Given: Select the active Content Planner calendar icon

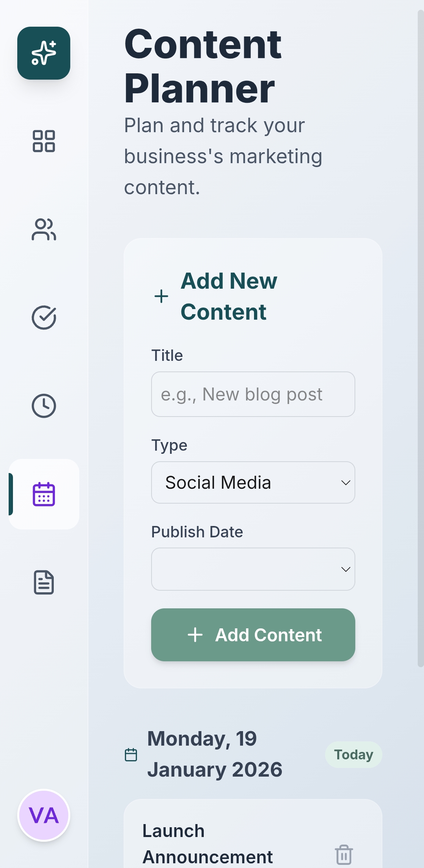Looking at the screenshot, I should [x=43, y=495].
